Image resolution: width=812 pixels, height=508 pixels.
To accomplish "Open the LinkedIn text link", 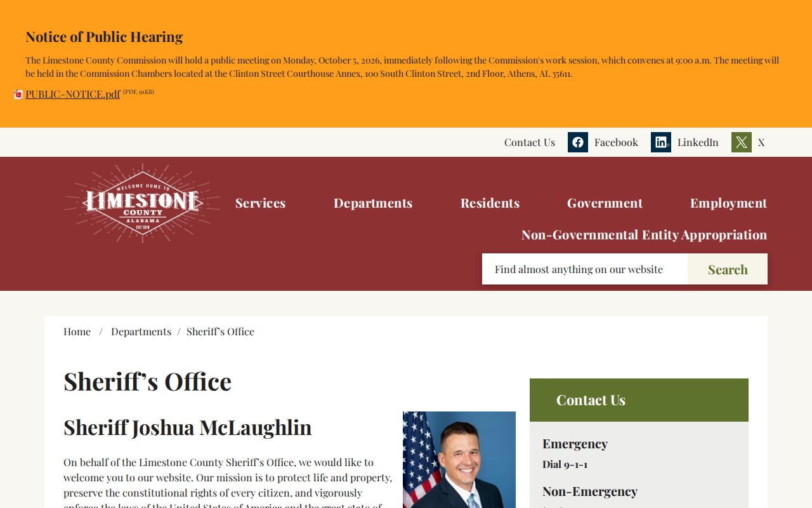I will 698,142.
